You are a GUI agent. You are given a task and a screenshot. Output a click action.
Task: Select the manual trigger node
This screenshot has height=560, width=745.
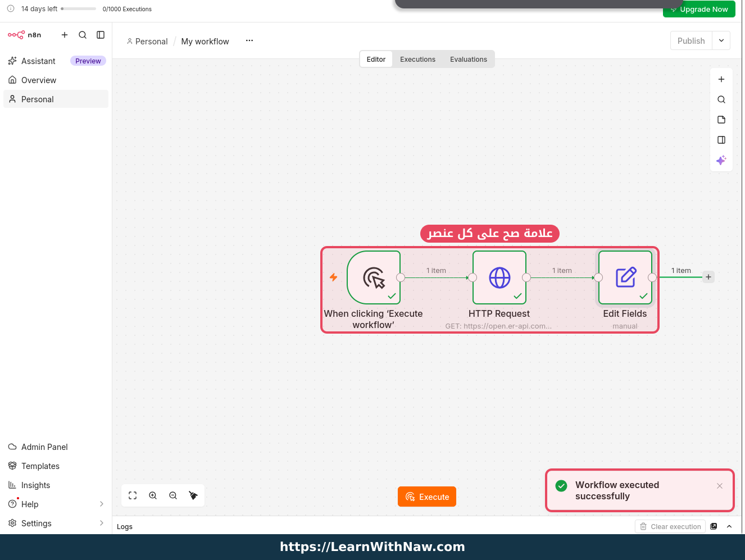click(374, 277)
